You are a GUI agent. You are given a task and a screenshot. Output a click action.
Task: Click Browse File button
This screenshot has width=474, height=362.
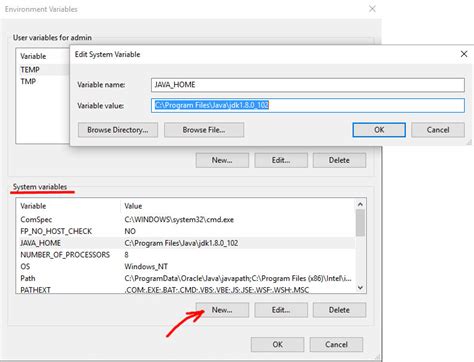coord(204,130)
